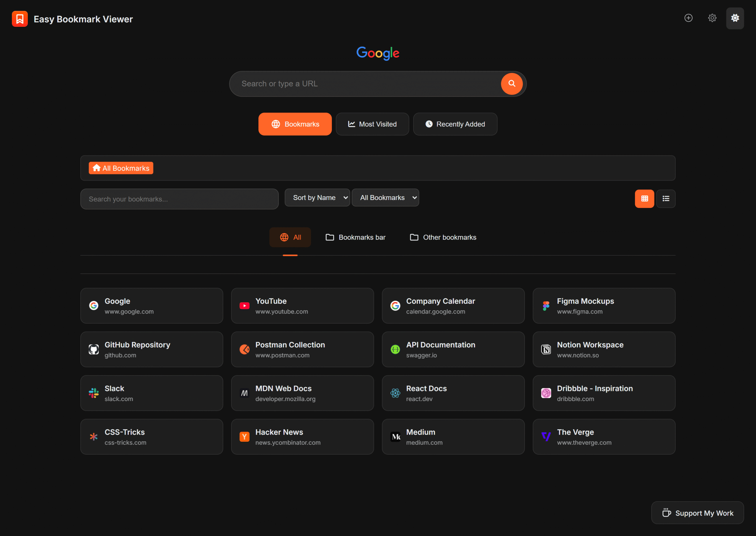Click the Notion Workspace title
This screenshot has width=756, height=536.
point(590,345)
